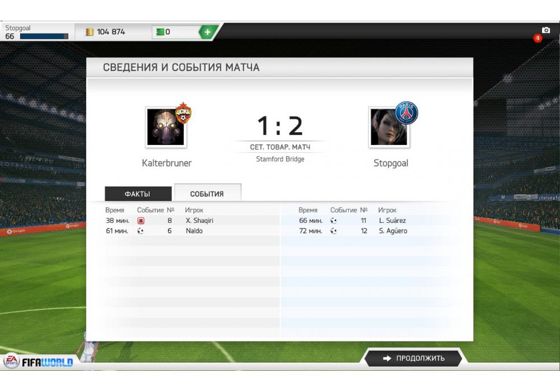
Task: Switch to the ФАКТЫ tab
Action: [x=138, y=194]
